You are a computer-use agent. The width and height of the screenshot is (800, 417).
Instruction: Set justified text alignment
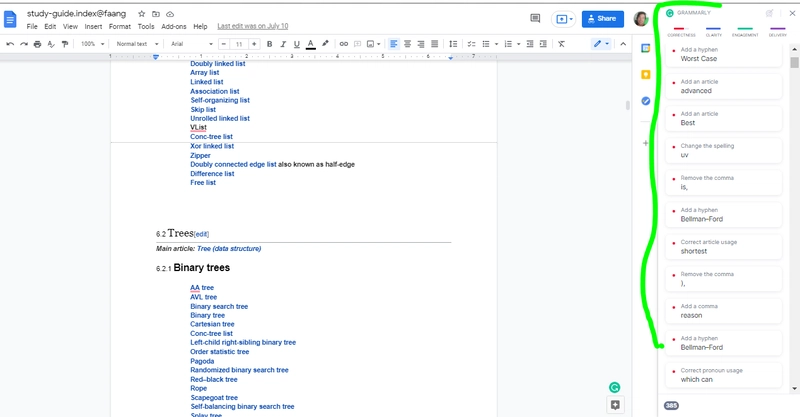pos(434,44)
